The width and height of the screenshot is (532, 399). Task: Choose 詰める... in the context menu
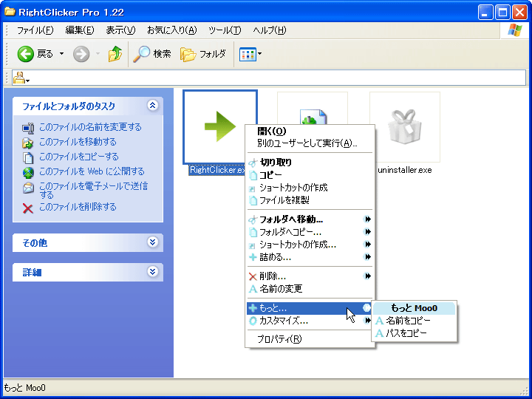310,257
